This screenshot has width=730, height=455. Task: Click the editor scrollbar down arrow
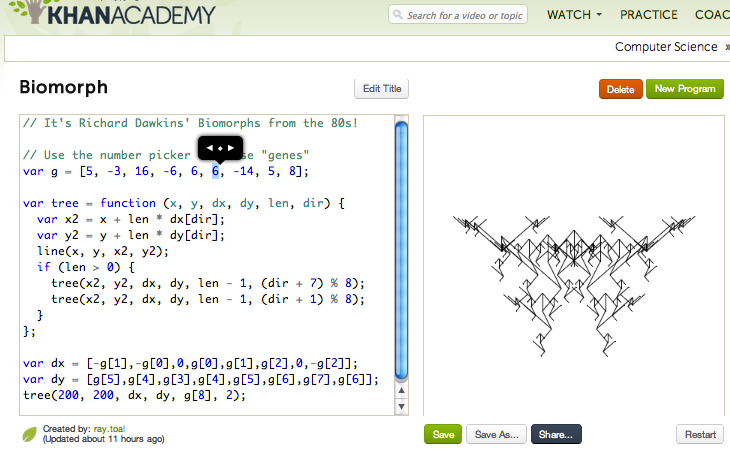(x=402, y=408)
